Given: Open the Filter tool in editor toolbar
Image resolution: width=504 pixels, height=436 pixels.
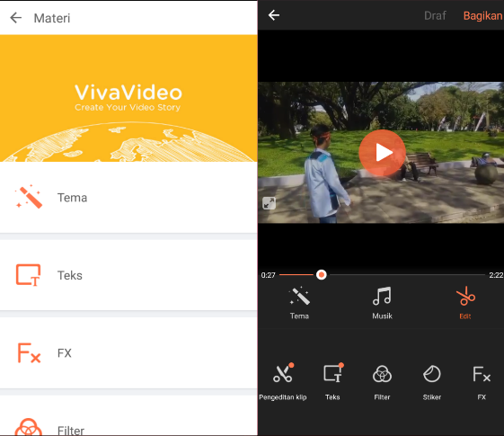Looking at the screenshot, I should 382,382.
